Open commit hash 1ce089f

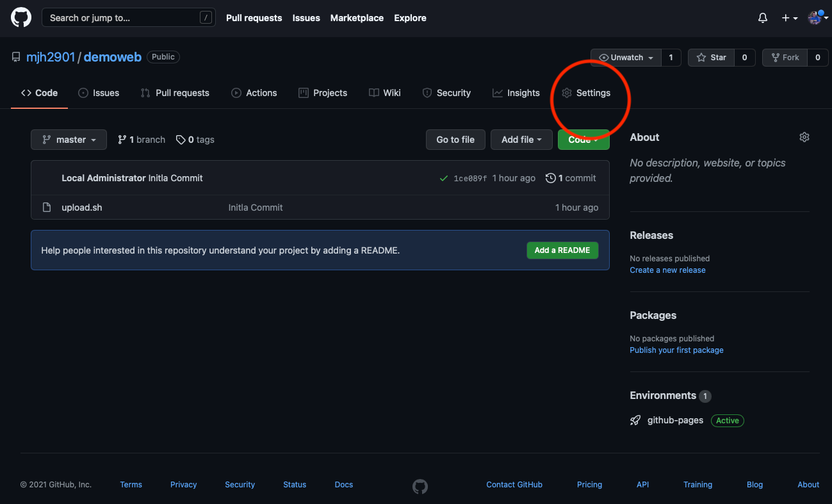click(x=470, y=179)
